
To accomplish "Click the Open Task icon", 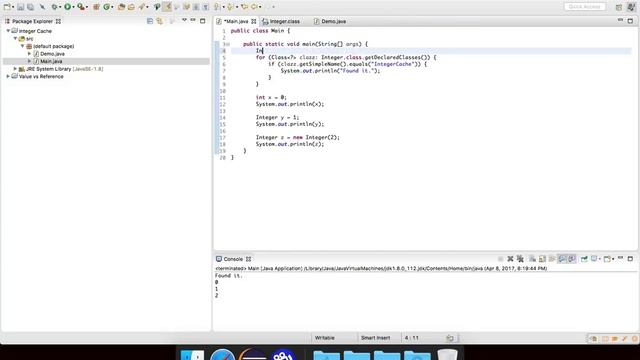I will 131,7.
